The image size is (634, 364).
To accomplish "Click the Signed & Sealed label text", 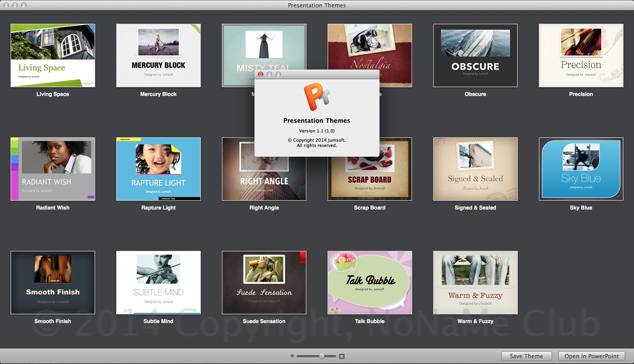I will [x=475, y=208].
